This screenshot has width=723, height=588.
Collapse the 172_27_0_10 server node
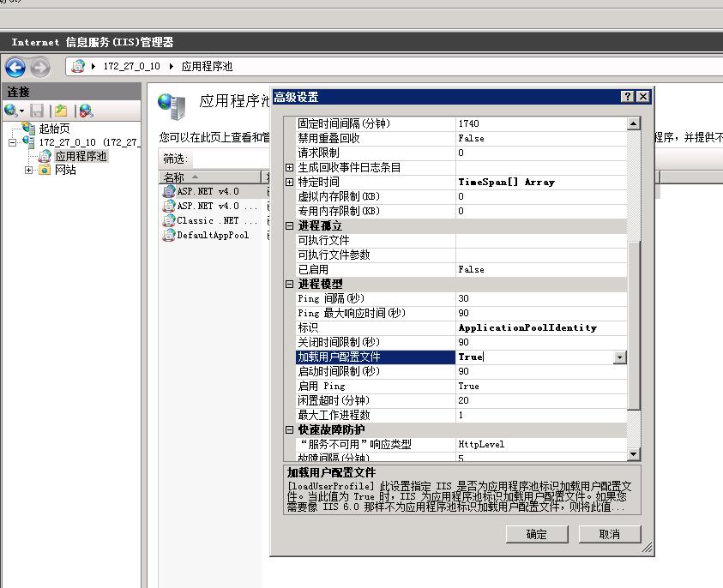(13, 142)
